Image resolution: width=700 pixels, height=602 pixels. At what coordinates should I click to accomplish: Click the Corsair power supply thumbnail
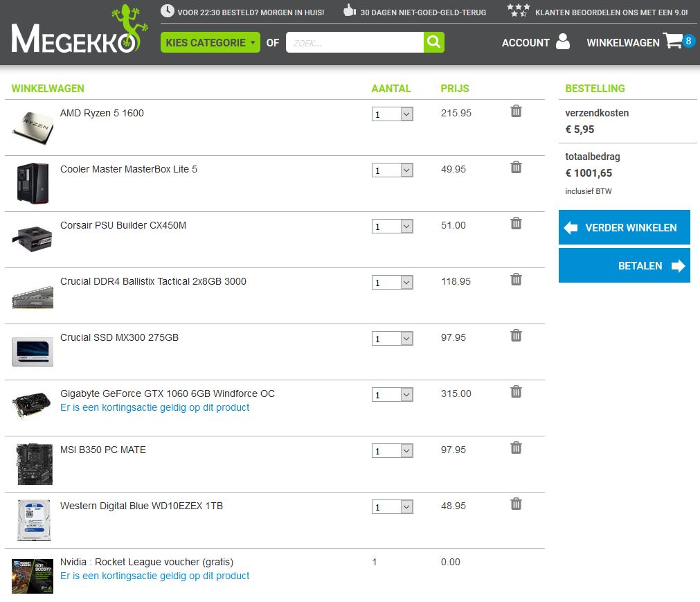pos(33,239)
